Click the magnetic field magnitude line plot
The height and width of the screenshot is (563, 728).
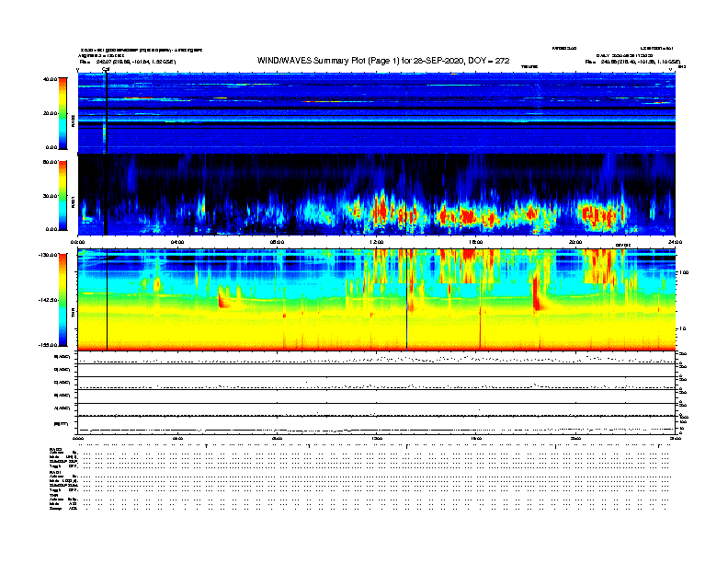377,426
